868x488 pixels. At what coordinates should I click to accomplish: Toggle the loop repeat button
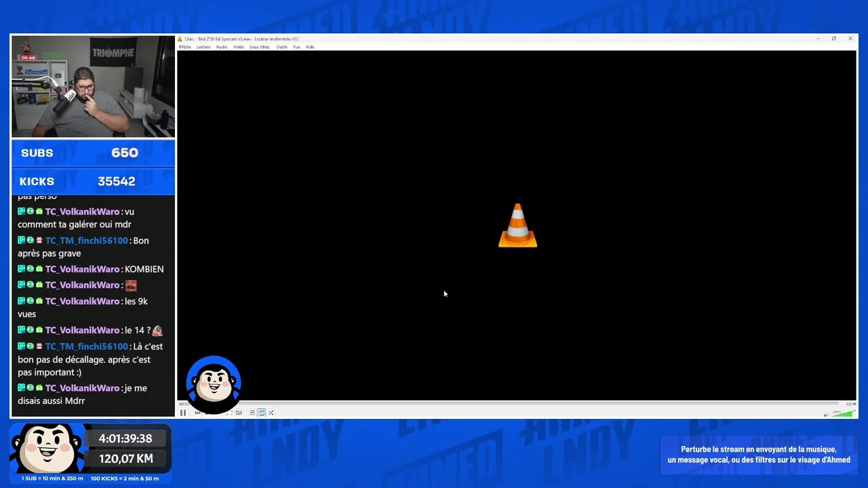pos(262,413)
